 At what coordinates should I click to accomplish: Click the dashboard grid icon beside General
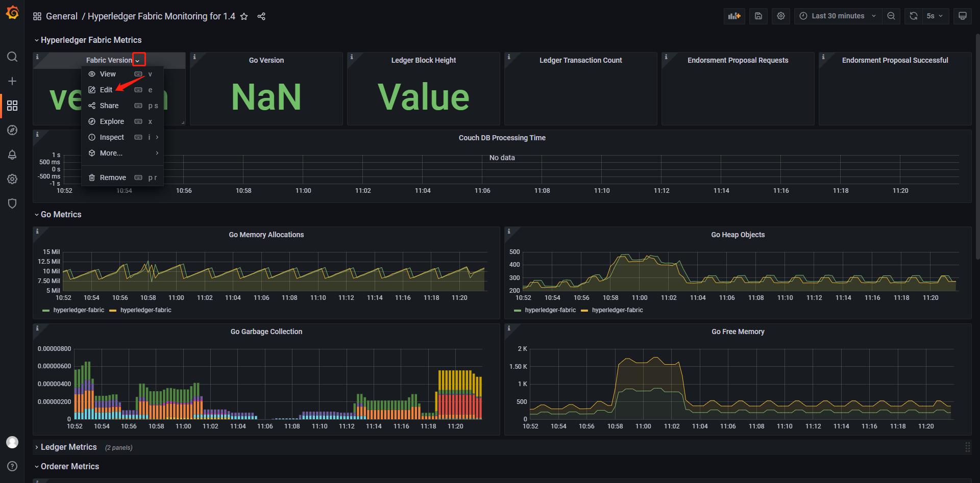coord(37,16)
